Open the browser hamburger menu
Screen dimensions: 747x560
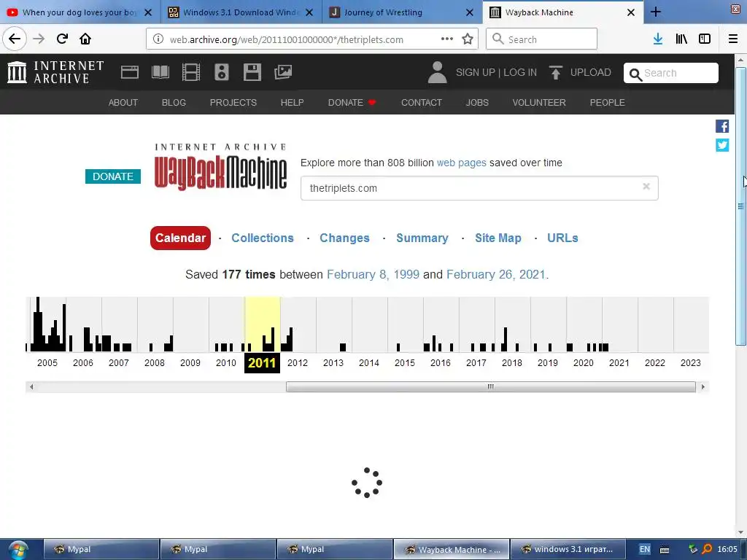pos(733,39)
